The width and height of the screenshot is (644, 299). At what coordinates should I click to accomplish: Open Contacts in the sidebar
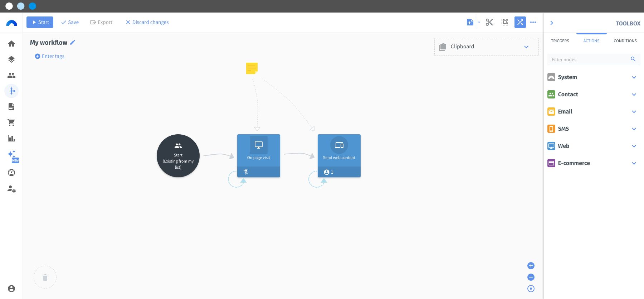(11, 75)
